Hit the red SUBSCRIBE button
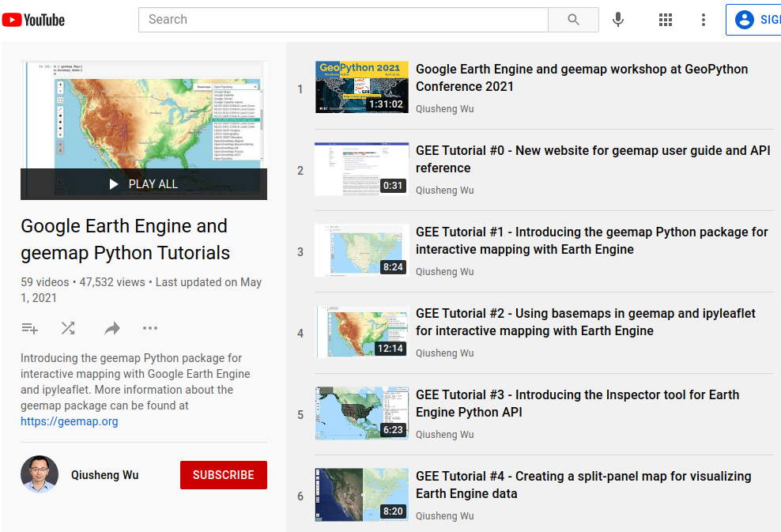 (x=224, y=475)
